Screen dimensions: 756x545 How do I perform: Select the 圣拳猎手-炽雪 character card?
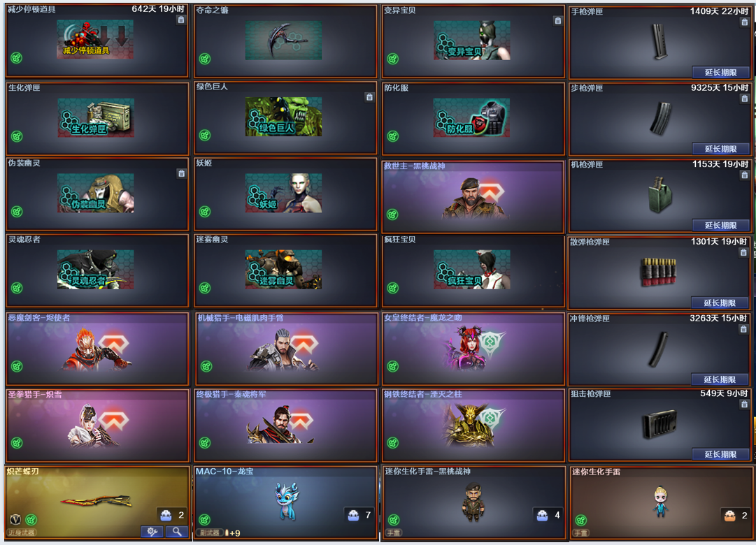97,425
